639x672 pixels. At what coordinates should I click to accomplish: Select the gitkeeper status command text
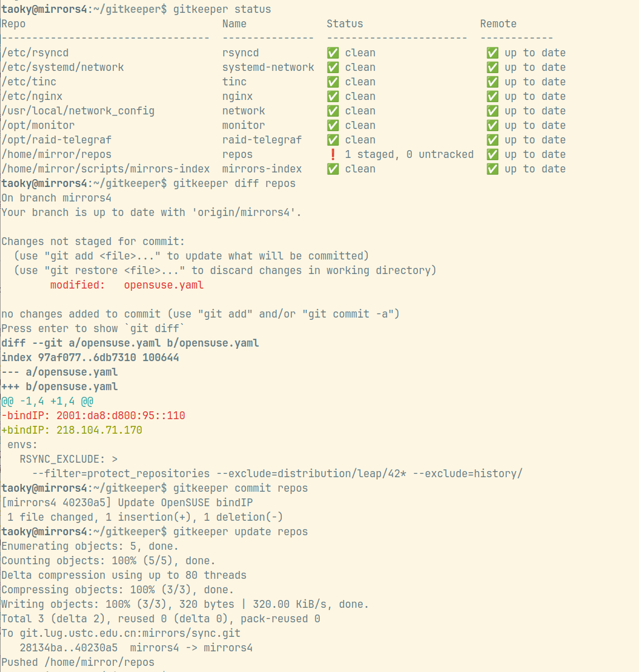(218, 9)
